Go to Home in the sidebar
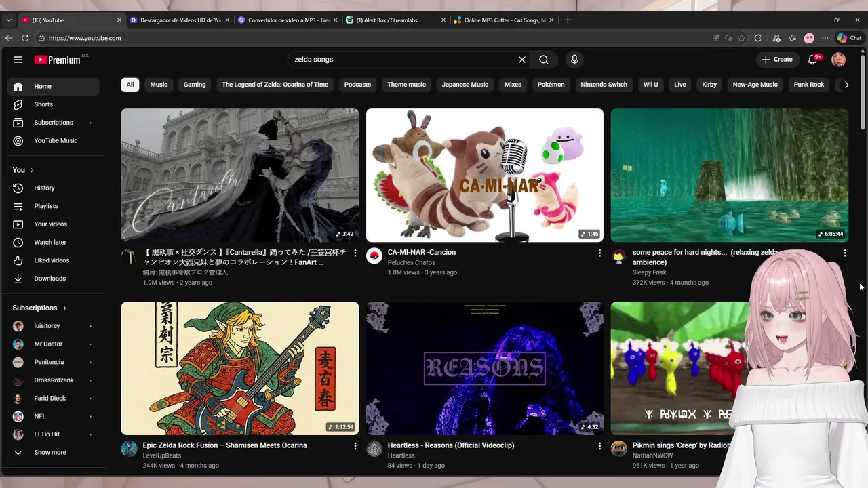 click(54, 86)
